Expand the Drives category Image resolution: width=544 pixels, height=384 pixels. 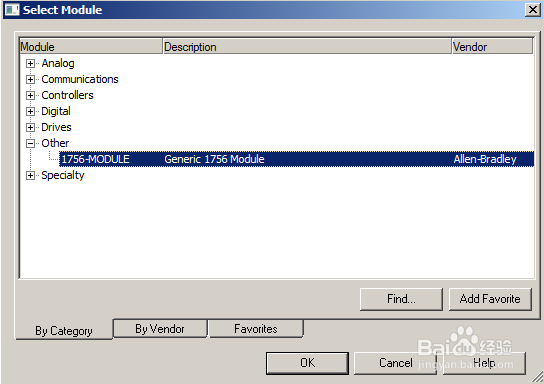[x=30, y=127]
